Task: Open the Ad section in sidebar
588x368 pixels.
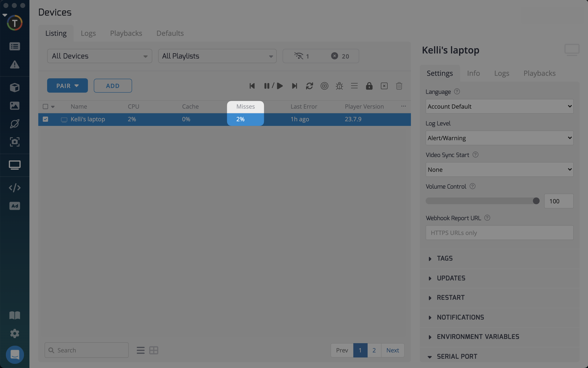Action: (15, 206)
